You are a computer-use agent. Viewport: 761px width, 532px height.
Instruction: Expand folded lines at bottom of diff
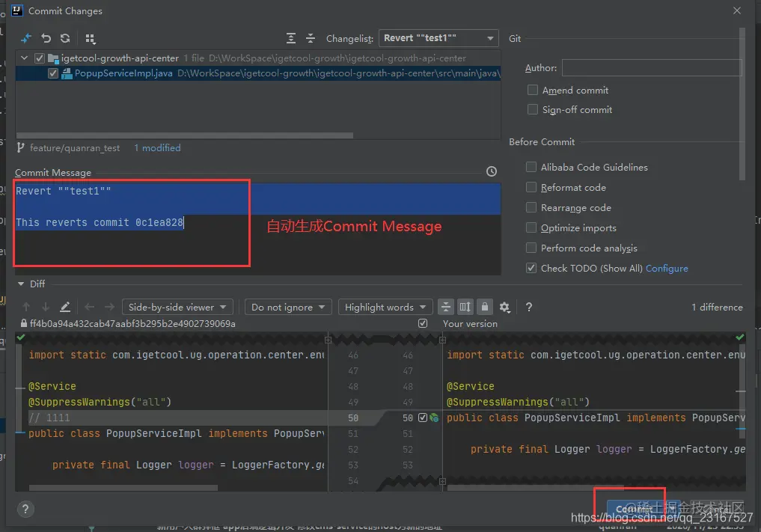tap(443, 482)
